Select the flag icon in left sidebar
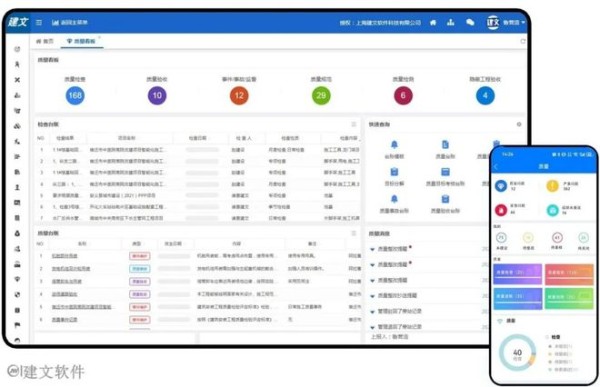 point(17,325)
